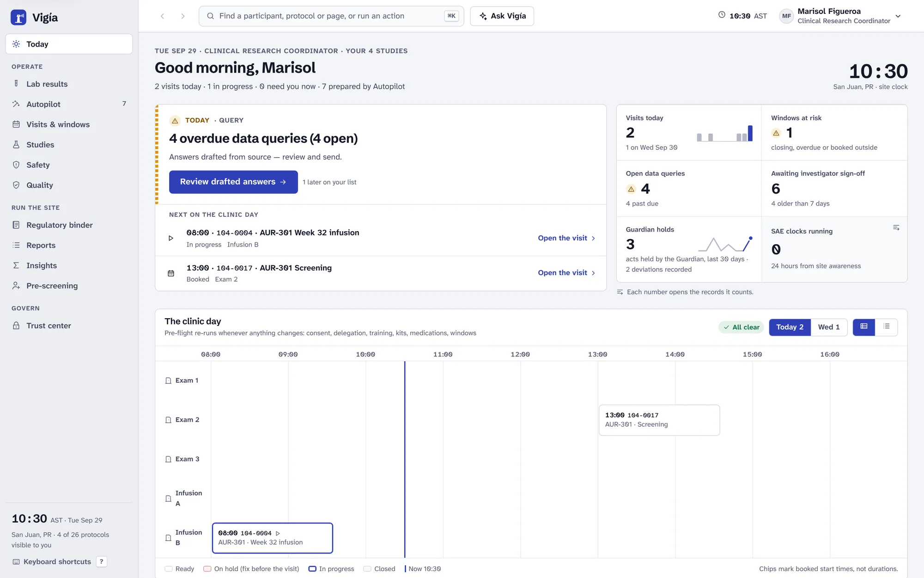
Task: Open the visit for 104-0004
Action: [566, 238]
